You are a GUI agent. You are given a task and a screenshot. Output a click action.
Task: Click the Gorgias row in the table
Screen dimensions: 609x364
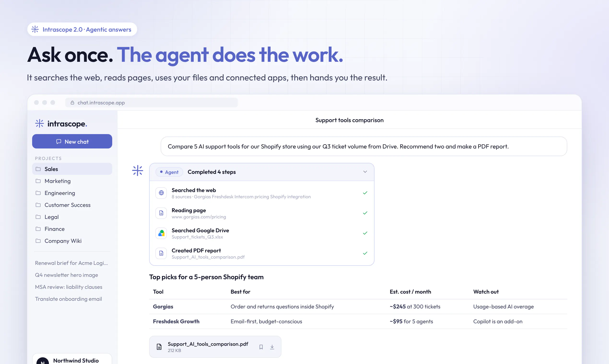(358, 307)
